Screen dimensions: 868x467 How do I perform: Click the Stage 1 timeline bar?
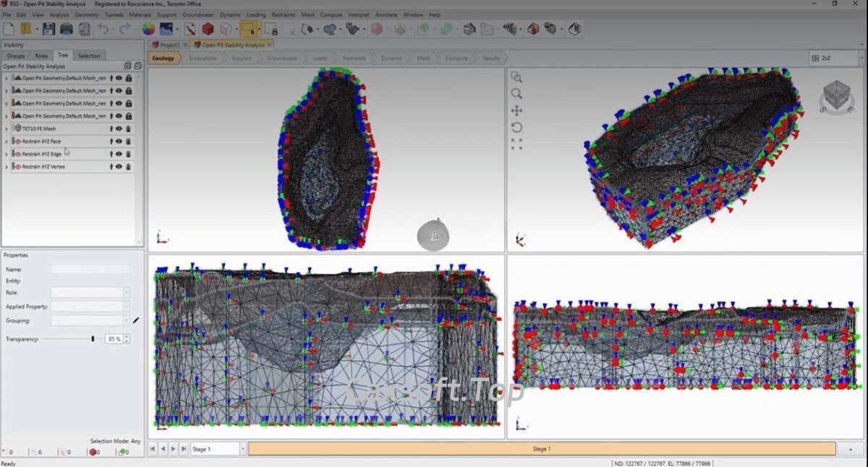(x=541, y=449)
